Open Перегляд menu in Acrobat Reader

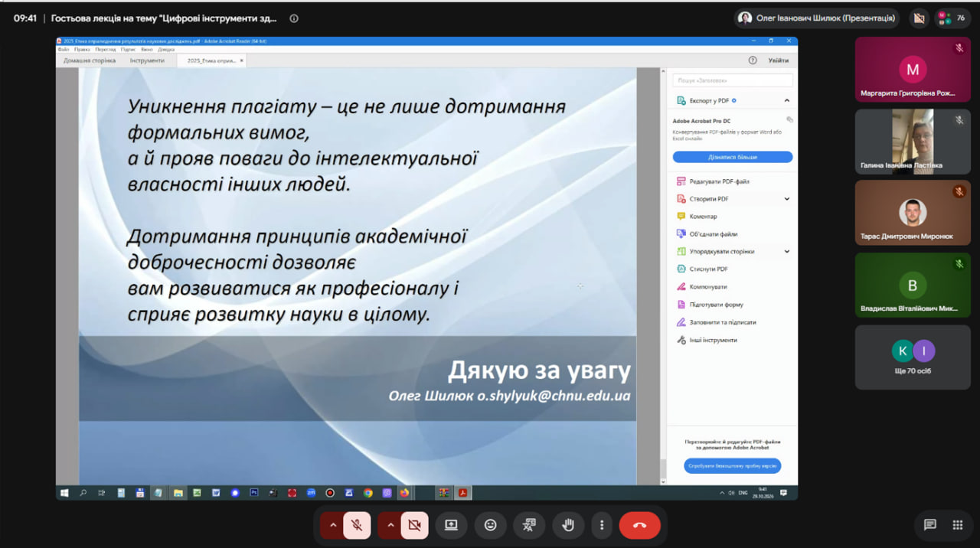tap(105, 49)
